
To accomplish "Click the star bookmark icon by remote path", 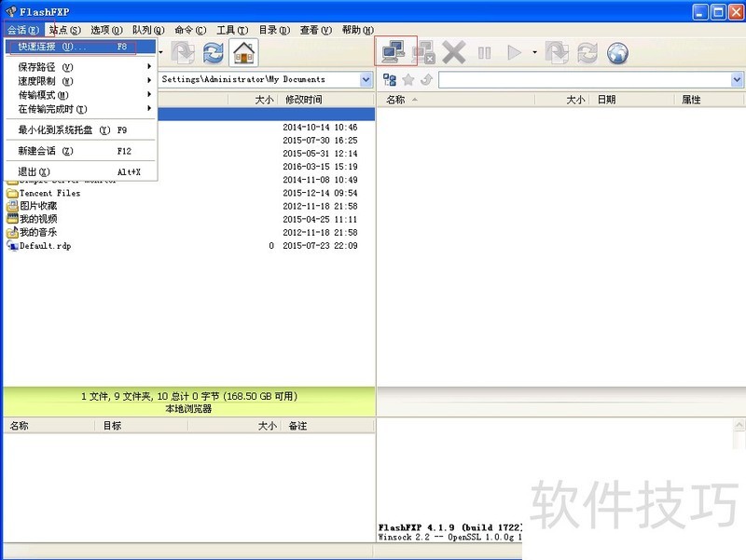I will tap(408, 80).
